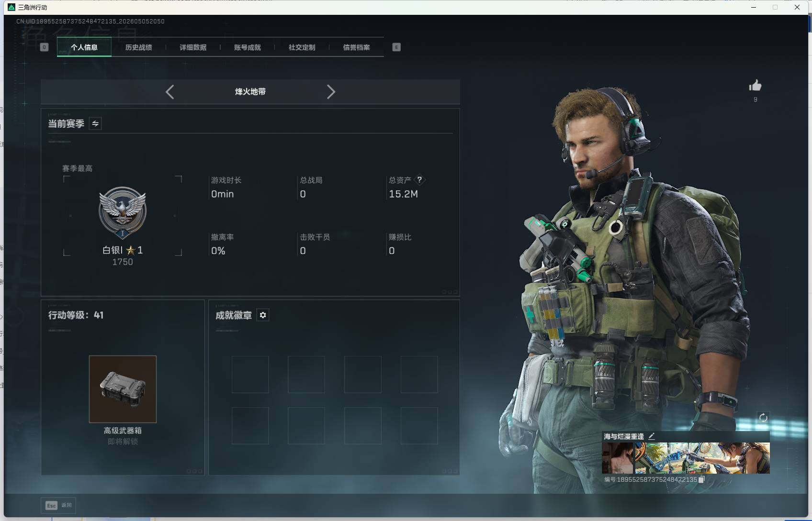812x521 pixels.
Task: Rotate character with refresh icon
Action: tap(763, 418)
